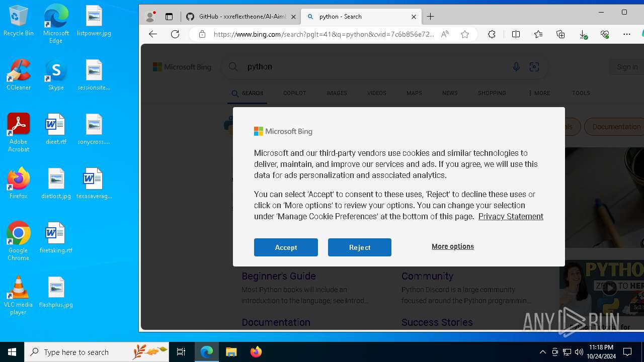
Task: Open the Edge profile icon
Action: click(150, 17)
